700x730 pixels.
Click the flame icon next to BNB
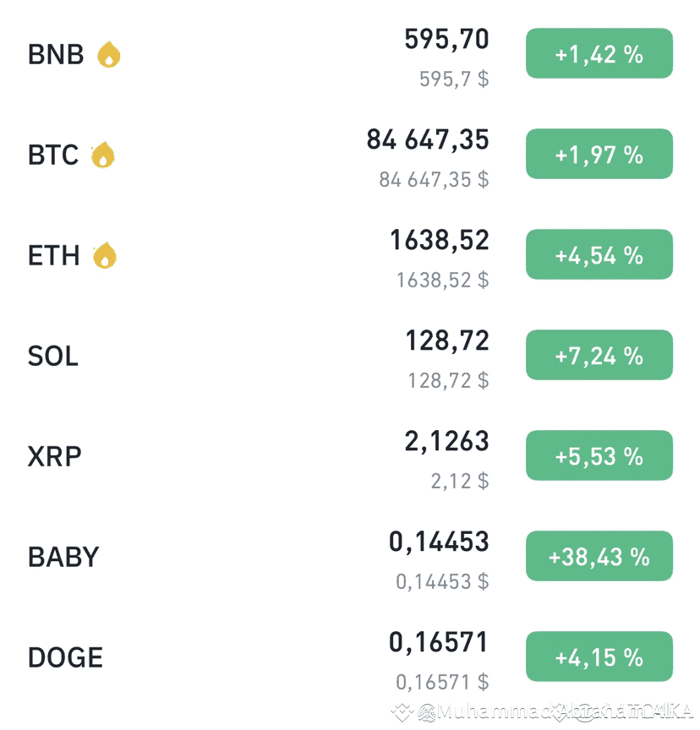[108, 54]
